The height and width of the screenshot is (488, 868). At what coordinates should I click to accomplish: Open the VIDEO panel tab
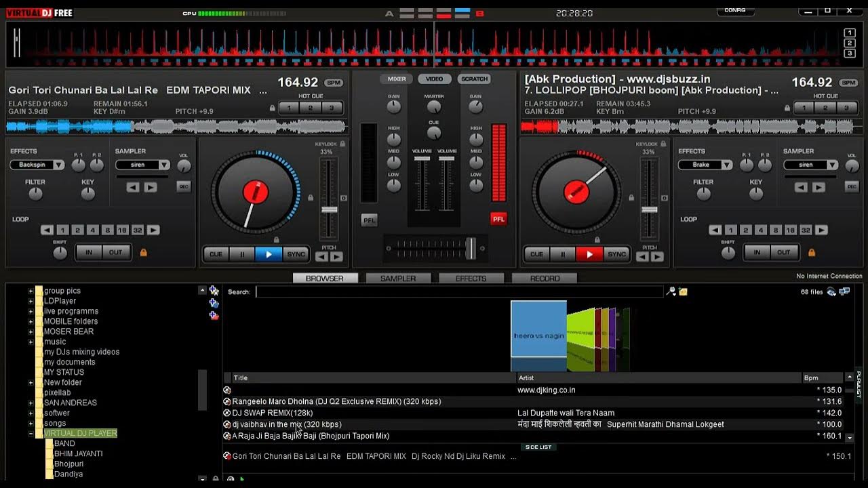click(435, 79)
